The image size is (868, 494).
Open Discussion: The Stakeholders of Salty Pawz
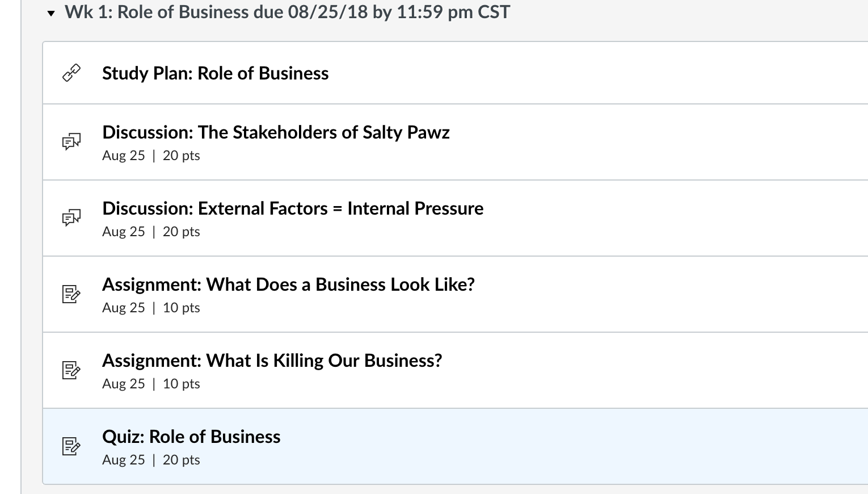point(276,132)
